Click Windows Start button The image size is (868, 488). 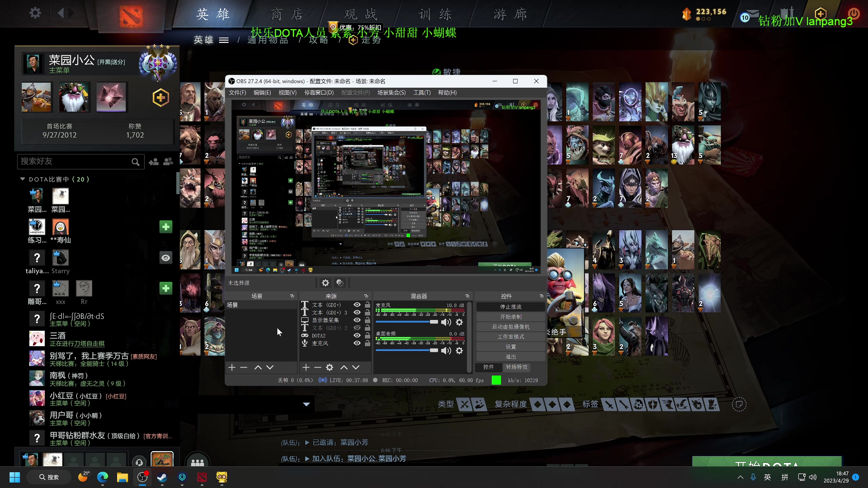point(15,477)
